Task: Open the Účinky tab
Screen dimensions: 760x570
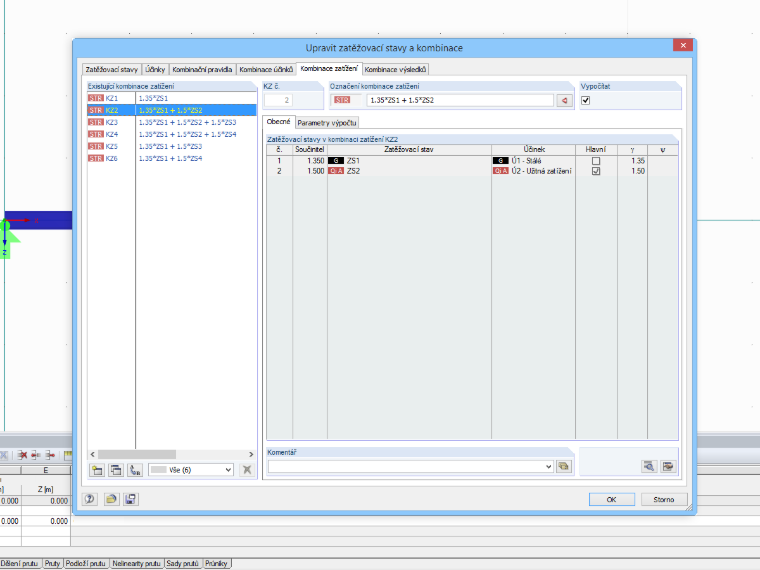Action: pos(155,69)
